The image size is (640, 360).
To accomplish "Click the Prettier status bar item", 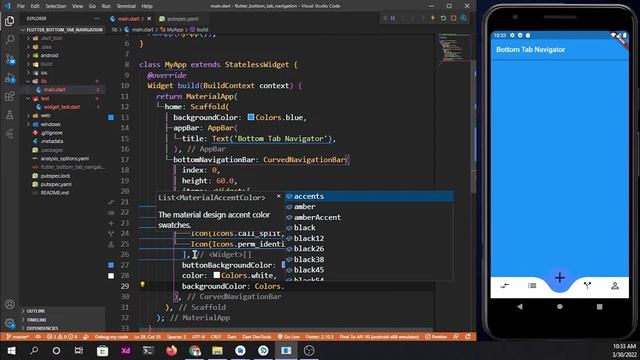I will (x=436, y=337).
